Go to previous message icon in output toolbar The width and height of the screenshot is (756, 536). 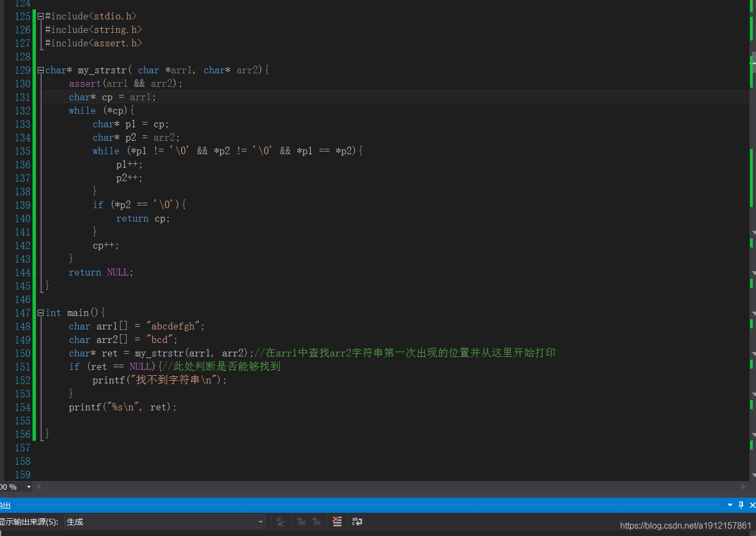[x=301, y=521]
